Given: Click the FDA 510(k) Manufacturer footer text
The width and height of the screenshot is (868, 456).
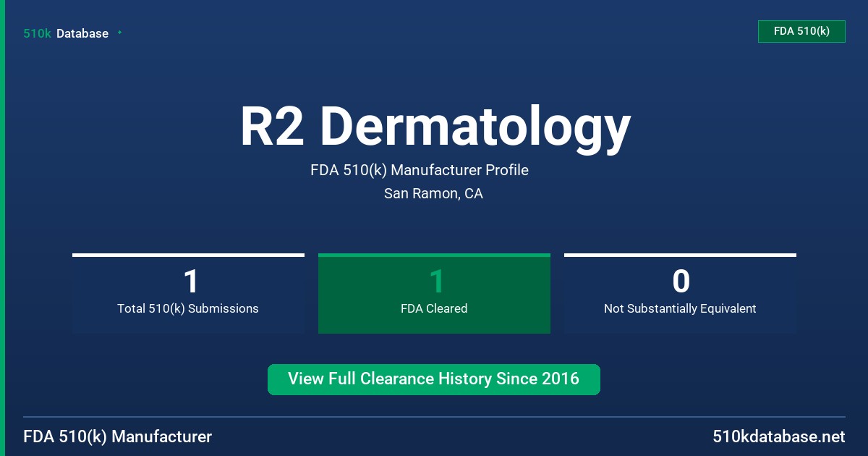Looking at the screenshot, I should point(118,437).
